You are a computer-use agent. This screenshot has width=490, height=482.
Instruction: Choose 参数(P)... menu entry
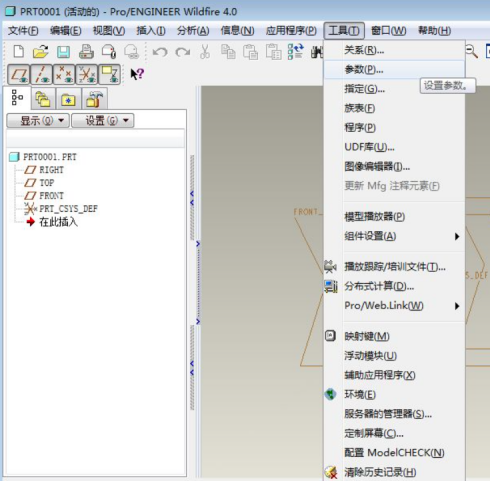tap(394, 70)
